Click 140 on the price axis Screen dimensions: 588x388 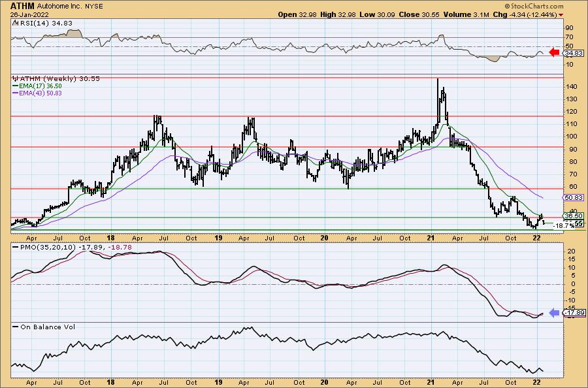(572, 87)
